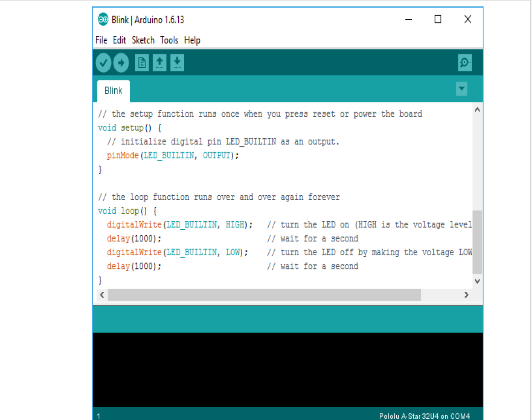Click the digitalWrite(LED_BUILTIN, LOW) code
This screenshot has width=532, height=420.
tap(177, 252)
